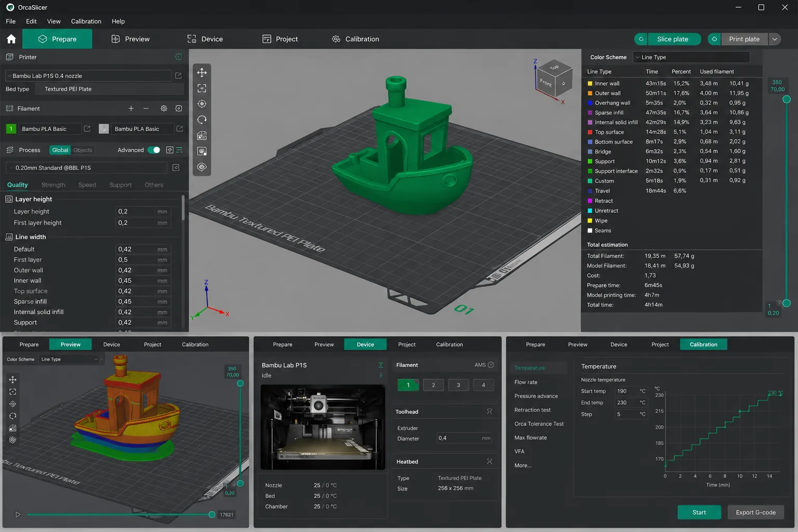This screenshot has width=798, height=532.
Task: Open the second Bambu PLA Basic filament dropdown
Action: (142, 129)
